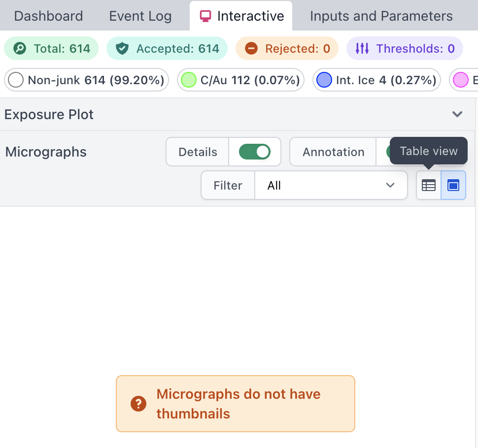
Task: Switch to Table view icon
Action: 429,185
